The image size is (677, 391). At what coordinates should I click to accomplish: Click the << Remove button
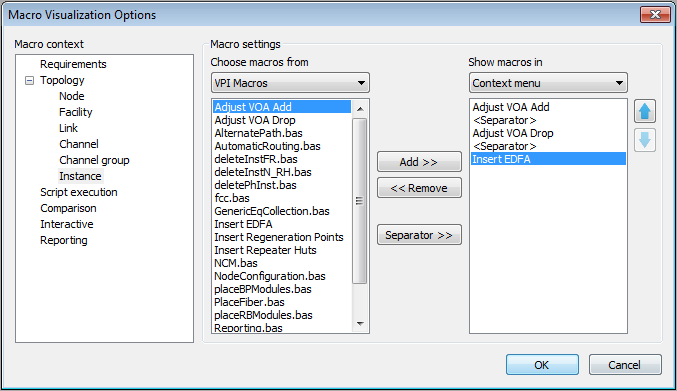(x=419, y=188)
